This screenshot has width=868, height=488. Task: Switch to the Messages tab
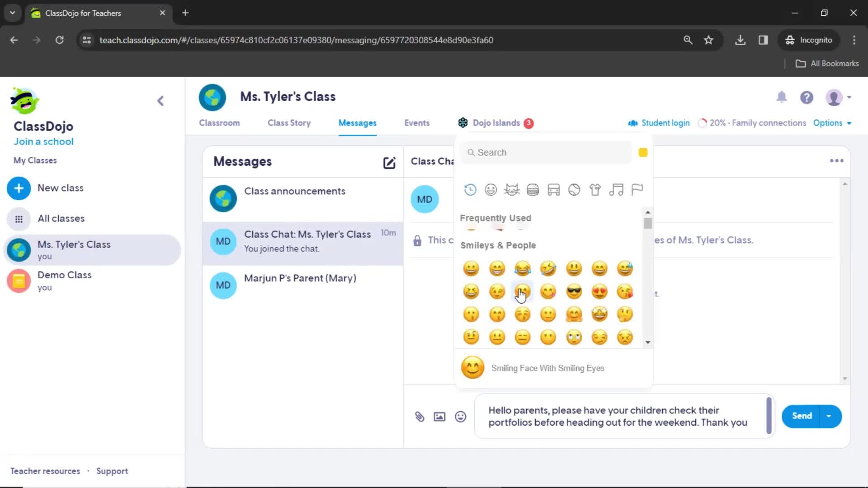pyautogui.click(x=357, y=123)
